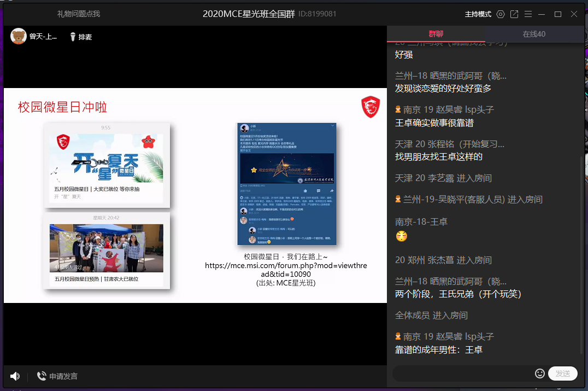The image size is (588, 391).
Task: Mute the speaker volume icon
Action: click(15, 376)
